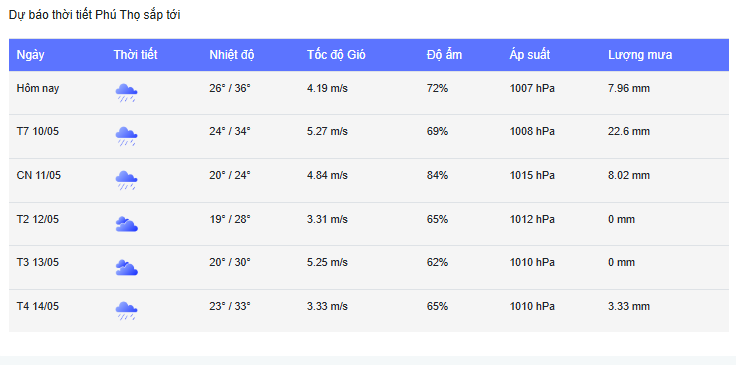Select the Thời tiết column header
This screenshot has width=736, height=365.
point(135,55)
